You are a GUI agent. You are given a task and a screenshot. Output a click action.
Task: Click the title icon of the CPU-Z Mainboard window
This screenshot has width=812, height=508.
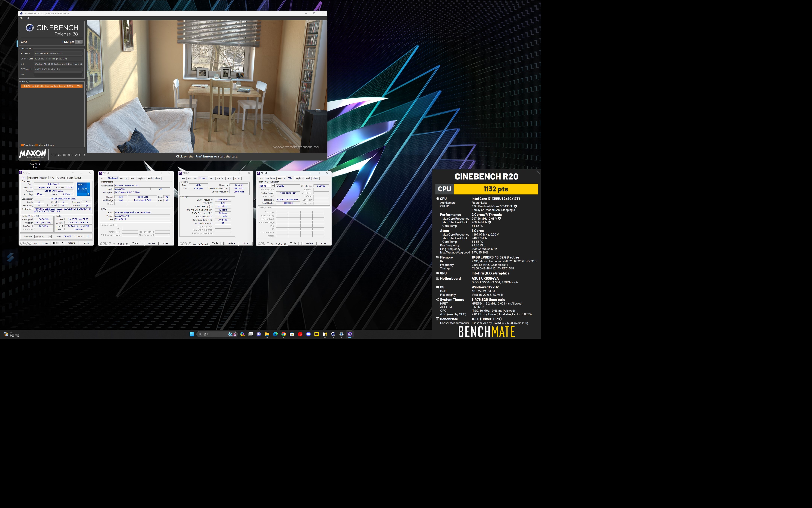click(100, 173)
